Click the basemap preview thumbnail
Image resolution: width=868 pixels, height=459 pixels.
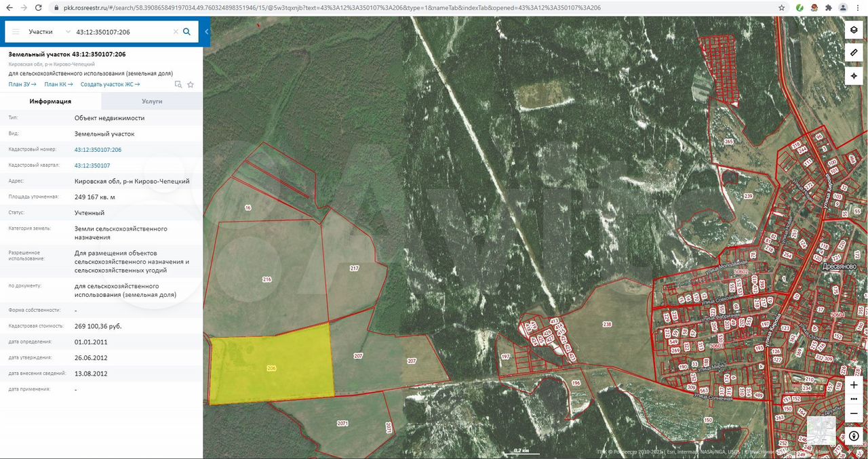[821, 431]
